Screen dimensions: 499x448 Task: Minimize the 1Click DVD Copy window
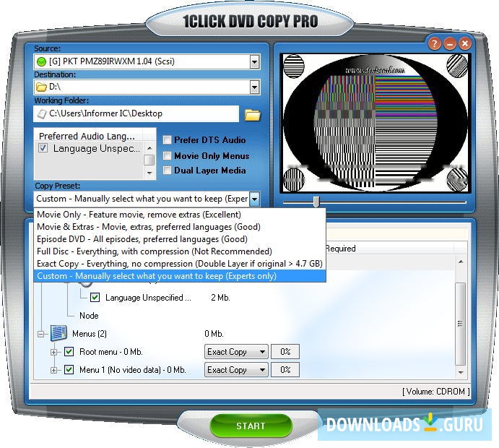tap(450, 43)
